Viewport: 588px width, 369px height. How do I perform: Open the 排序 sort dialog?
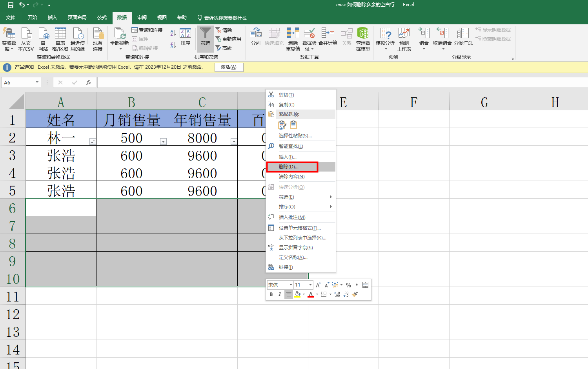pyautogui.click(x=186, y=37)
